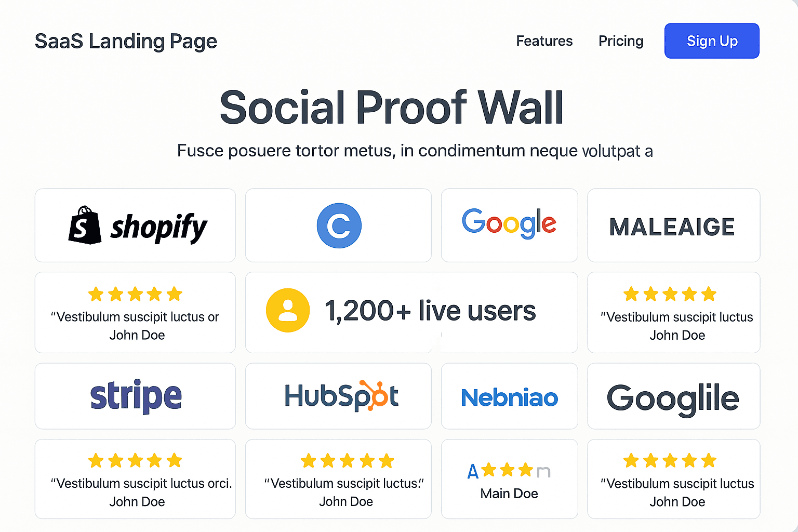
Task: Open the Pricing menu
Action: pyautogui.click(x=621, y=41)
